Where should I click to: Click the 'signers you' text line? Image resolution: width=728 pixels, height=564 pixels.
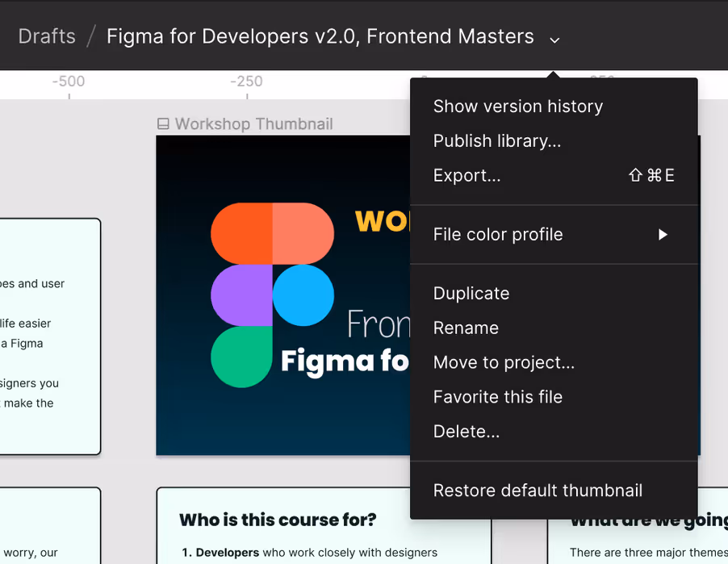[x=29, y=383]
